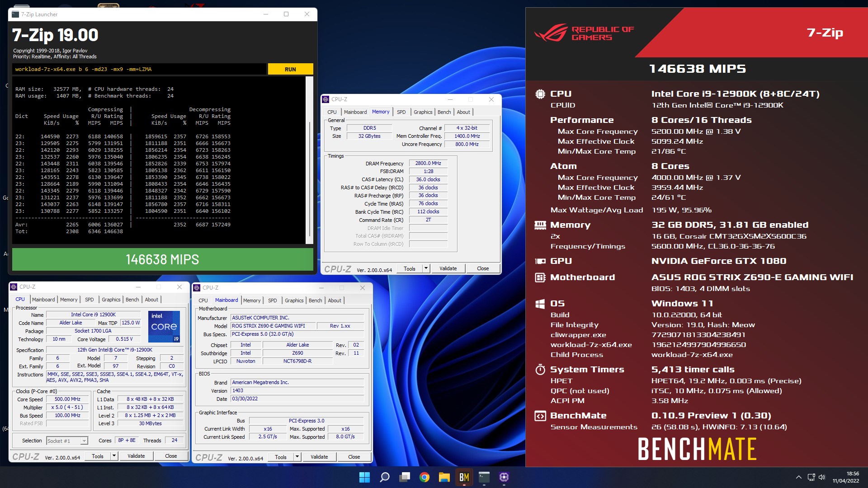Click the green 146638 MIPS result bar
The width and height of the screenshot is (868, 488).
click(x=162, y=259)
